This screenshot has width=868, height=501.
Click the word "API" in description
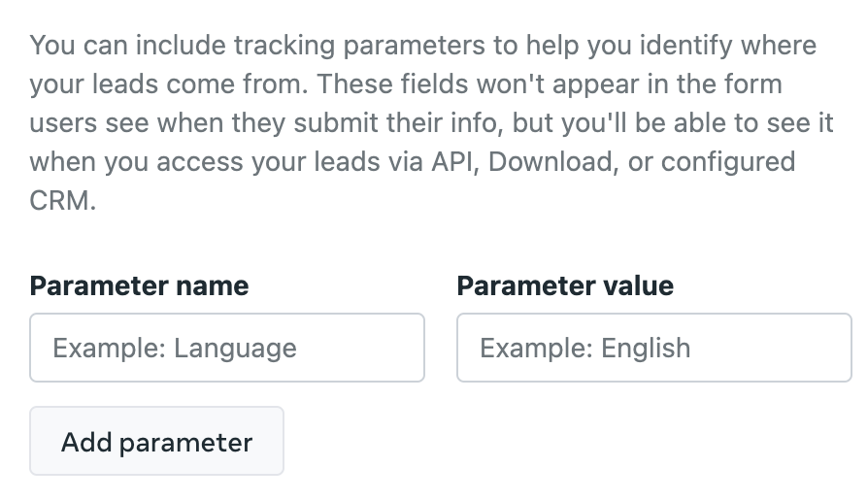click(453, 162)
